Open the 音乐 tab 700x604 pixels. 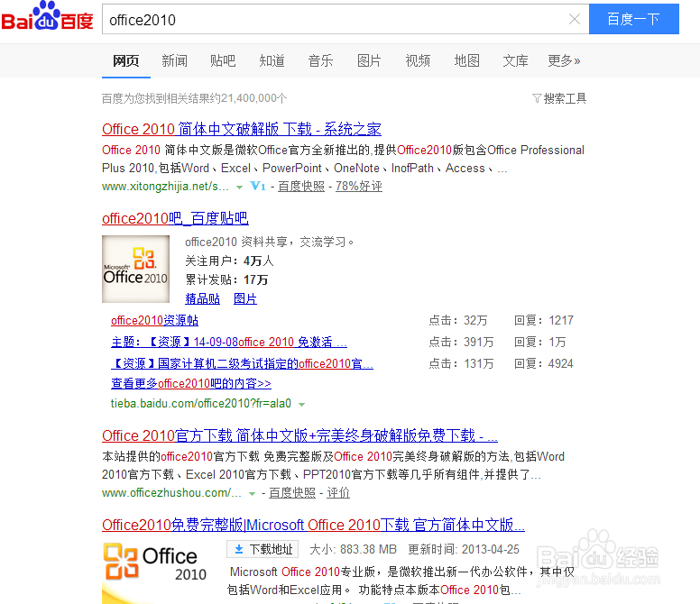[x=320, y=60]
